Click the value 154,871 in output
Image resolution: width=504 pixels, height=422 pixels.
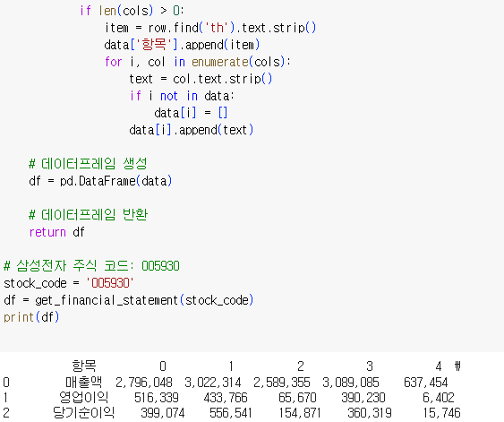(300, 413)
